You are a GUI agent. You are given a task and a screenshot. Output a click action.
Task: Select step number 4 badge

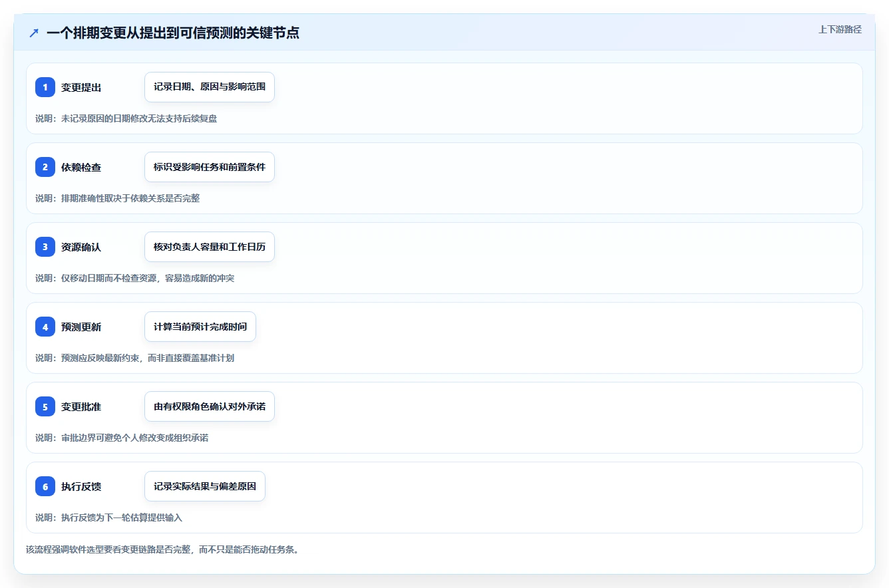[x=45, y=327]
